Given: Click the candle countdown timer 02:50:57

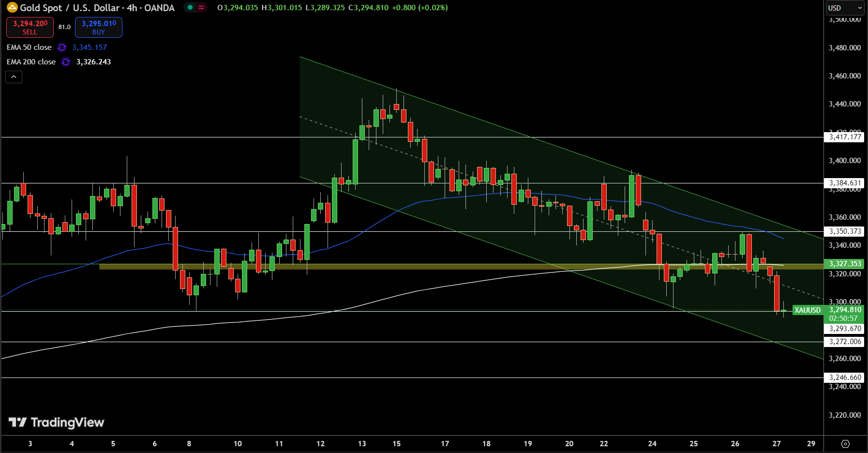Looking at the screenshot, I should tap(843, 318).
